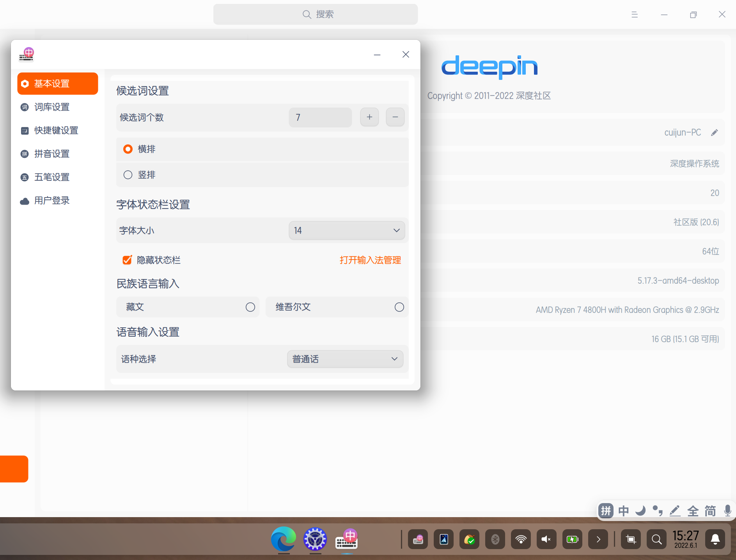Open the 语种选择 dropdown showing 普通话
Screen dimensions: 736x560
(x=345, y=359)
